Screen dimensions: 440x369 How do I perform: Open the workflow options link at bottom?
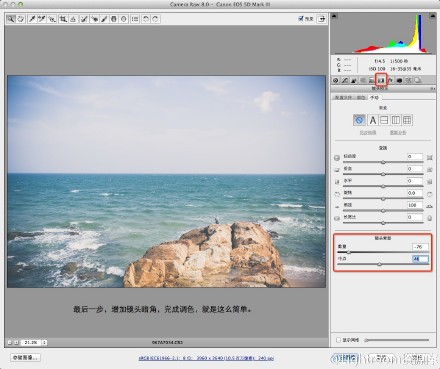[206, 358]
